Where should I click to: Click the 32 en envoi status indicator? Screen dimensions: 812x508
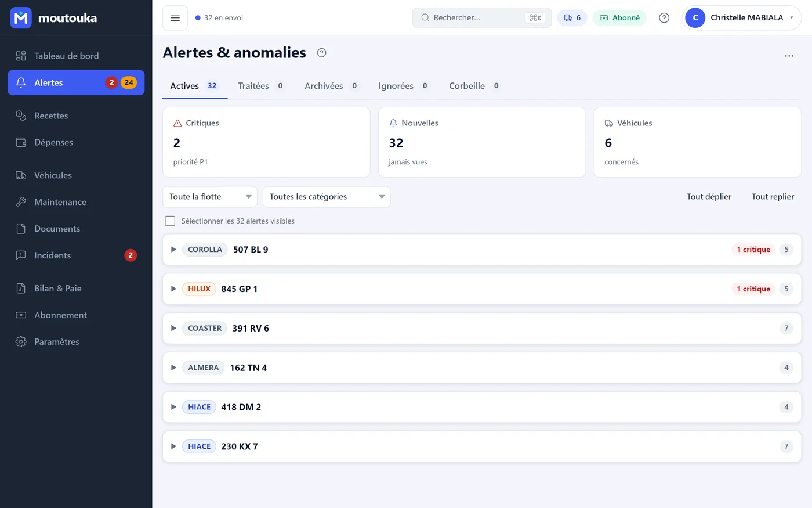219,18
